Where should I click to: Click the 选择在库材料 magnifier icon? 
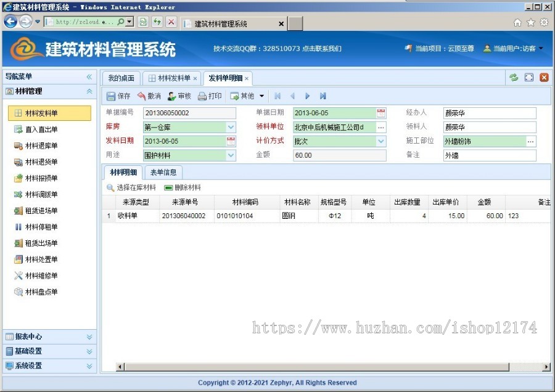(x=110, y=187)
